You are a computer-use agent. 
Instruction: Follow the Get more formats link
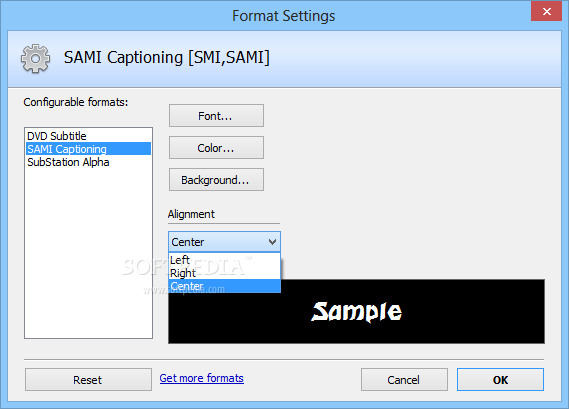(202, 378)
